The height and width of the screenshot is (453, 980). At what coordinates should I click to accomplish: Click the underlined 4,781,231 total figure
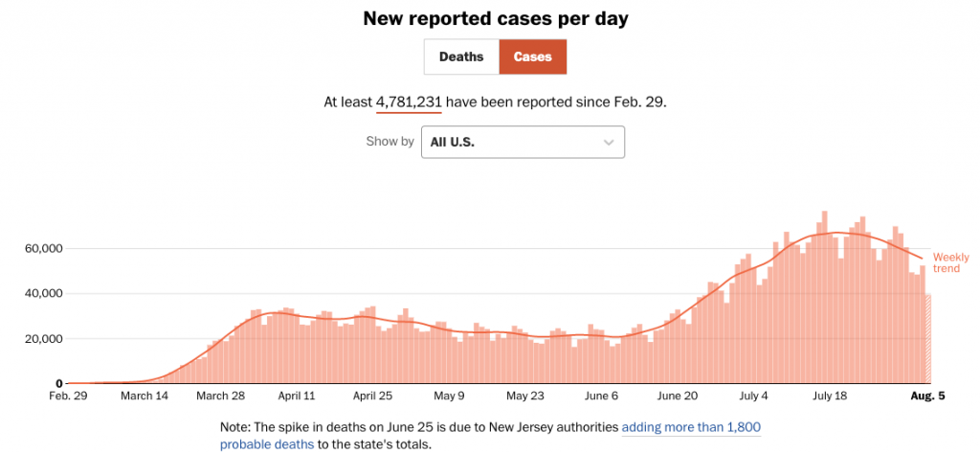[x=409, y=102]
